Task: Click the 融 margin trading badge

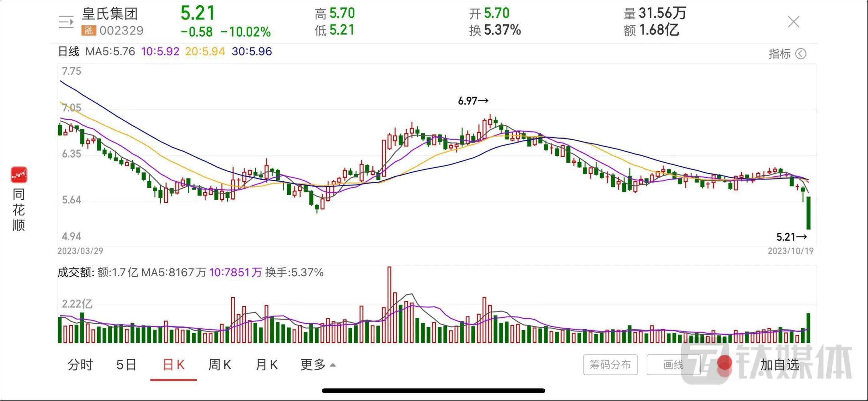Action: click(89, 31)
